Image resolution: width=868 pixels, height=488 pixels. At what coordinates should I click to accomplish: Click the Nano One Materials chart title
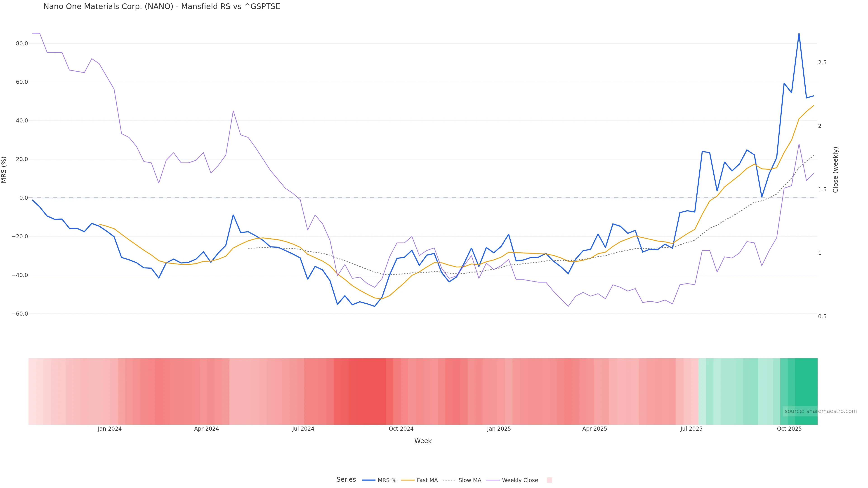point(162,7)
